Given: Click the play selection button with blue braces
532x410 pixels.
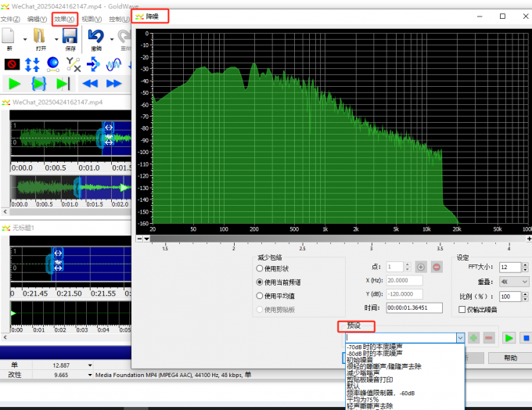Looking at the screenshot, I should click(x=38, y=84).
